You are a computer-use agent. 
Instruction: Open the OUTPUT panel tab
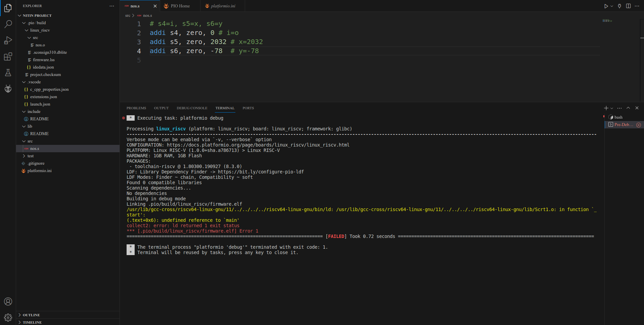pos(161,108)
